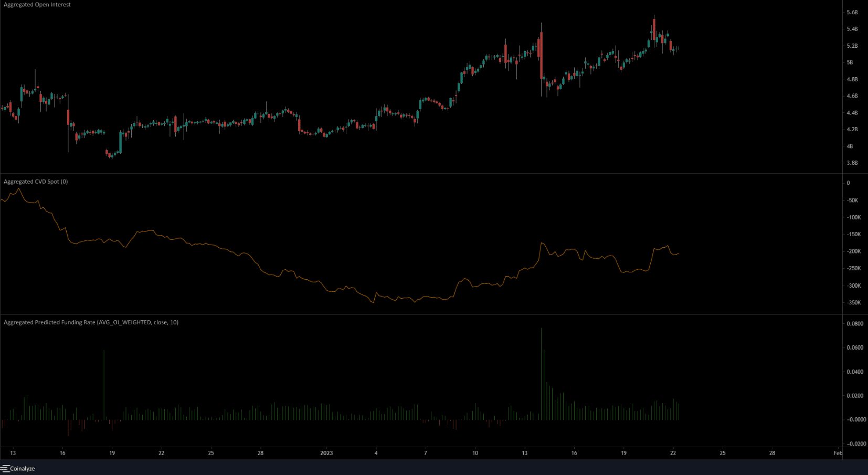The image size is (868, 475).
Task: Open the Coinalyze watermark link
Action: (x=23, y=469)
